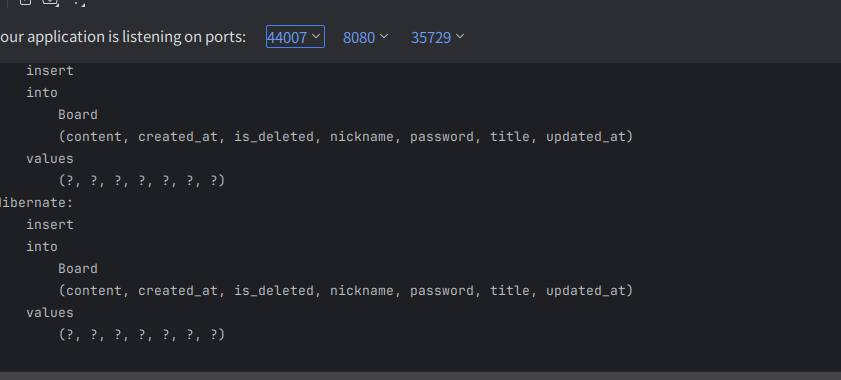Click the application is listening on ports label
The image size is (841, 380).
(x=123, y=37)
